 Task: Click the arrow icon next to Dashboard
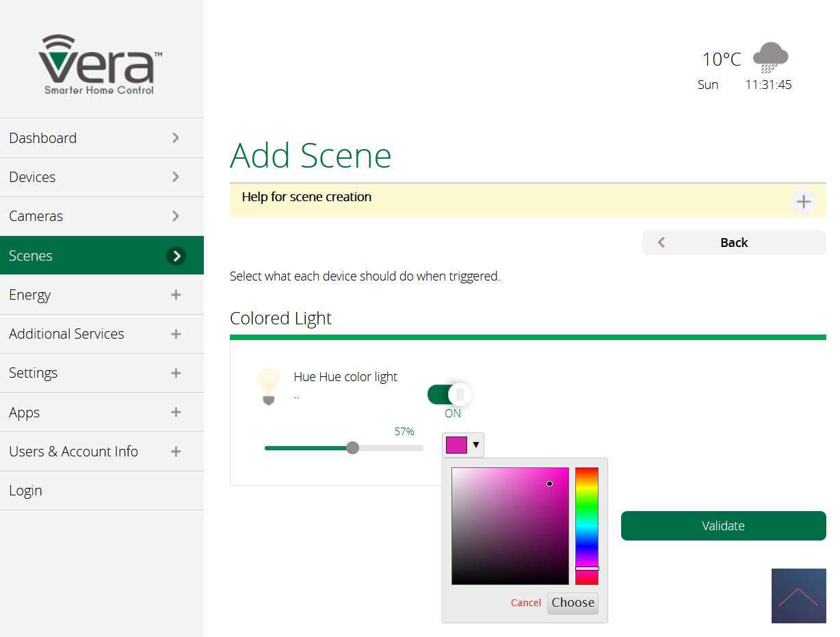(176, 138)
